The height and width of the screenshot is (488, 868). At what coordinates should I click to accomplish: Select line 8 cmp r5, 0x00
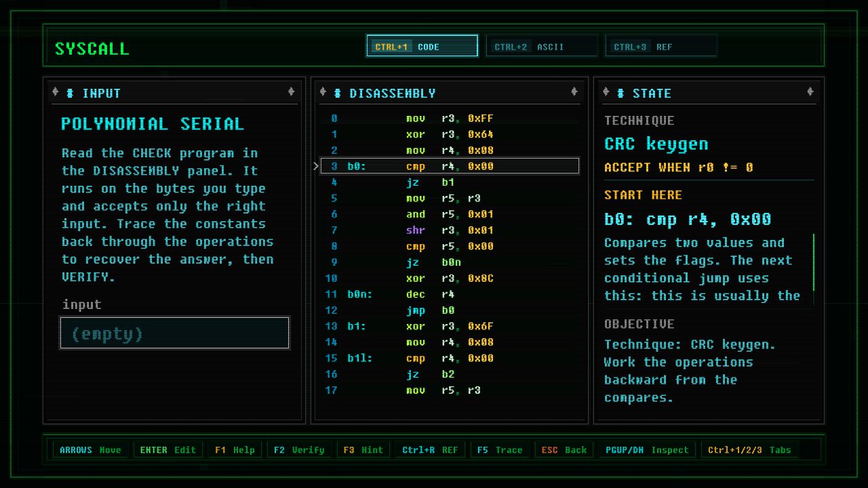point(450,246)
